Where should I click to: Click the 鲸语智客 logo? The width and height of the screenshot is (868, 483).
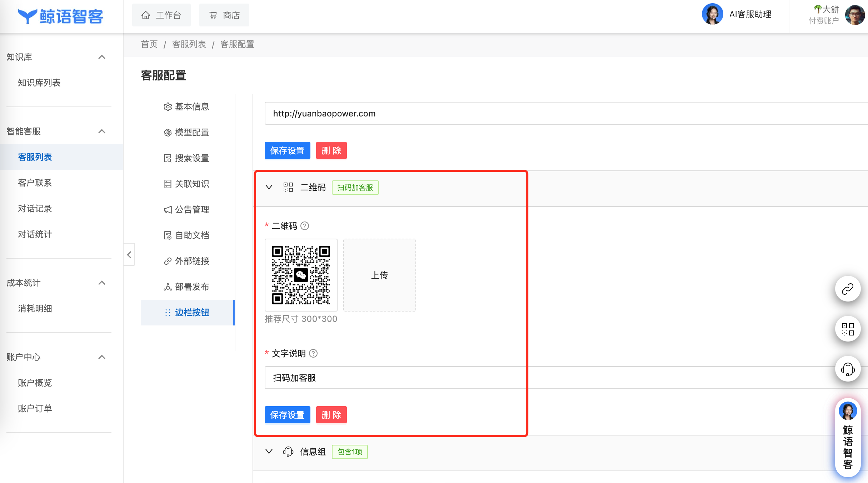click(x=60, y=16)
